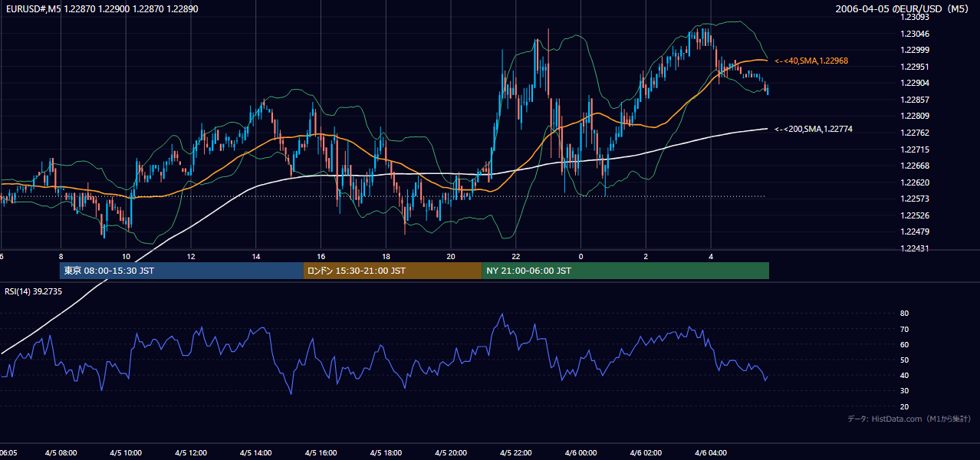Viewport: 980px width, 460px height.
Task: Click price axis value 1.22809
Action: (914, 116)
